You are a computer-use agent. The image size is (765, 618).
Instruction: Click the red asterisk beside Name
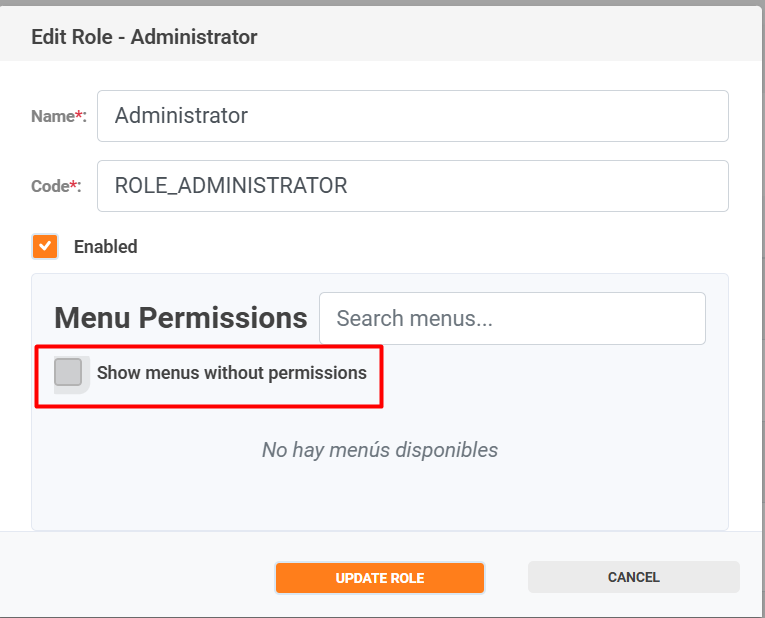79,116
